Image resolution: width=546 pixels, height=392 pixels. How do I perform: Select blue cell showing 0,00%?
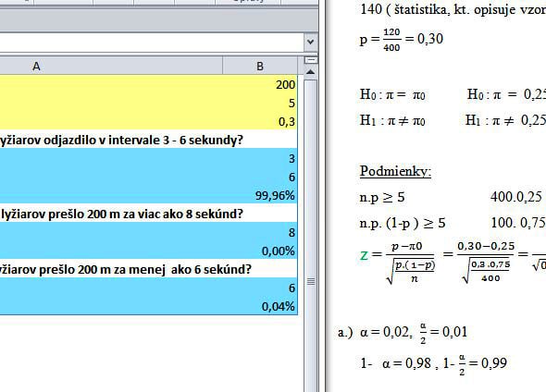pos(260,251)
